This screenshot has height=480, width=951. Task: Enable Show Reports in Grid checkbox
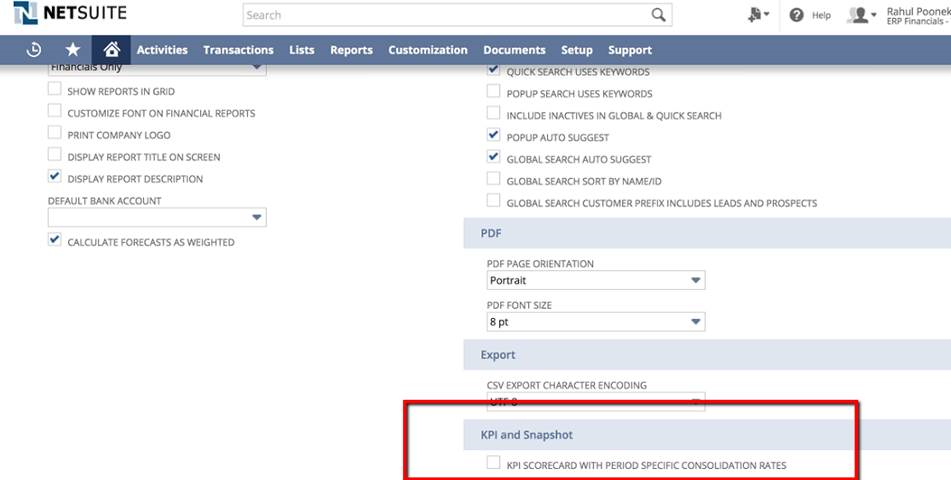55,90
